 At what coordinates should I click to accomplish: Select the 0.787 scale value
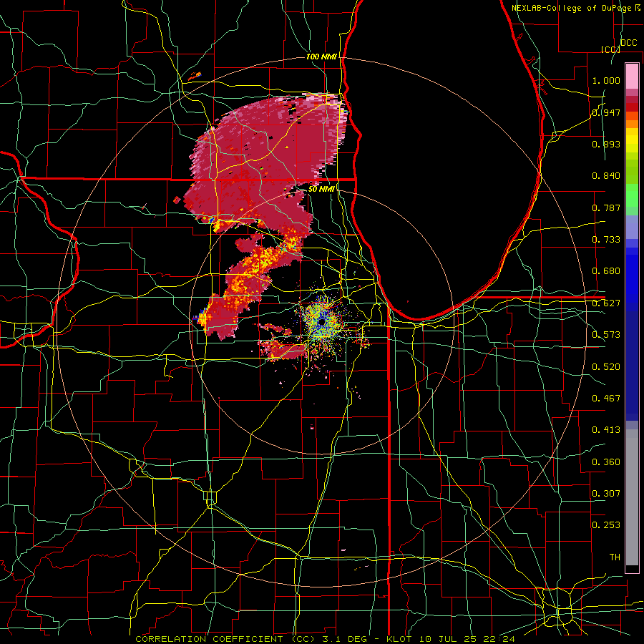(606, 208)
